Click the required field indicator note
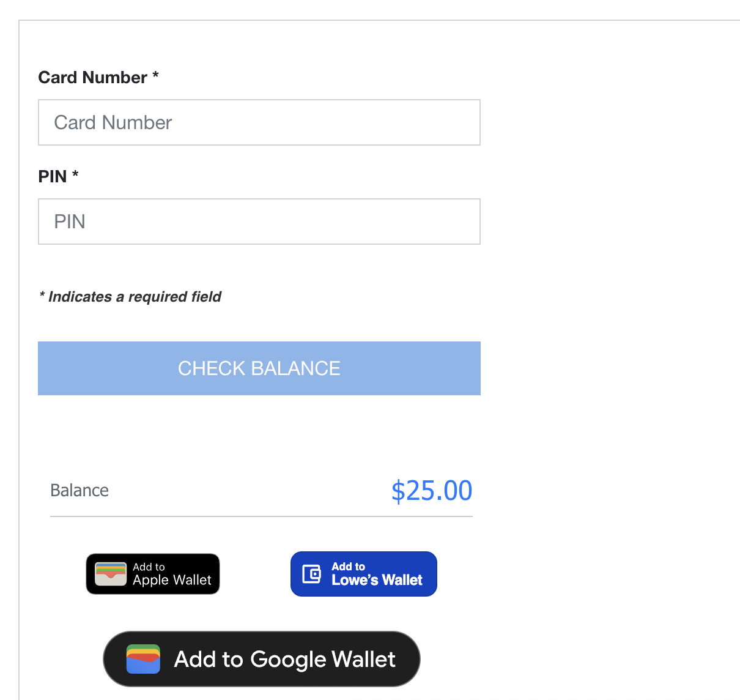The width and height of the screenshot is (740, 700). tap(130, 297)
